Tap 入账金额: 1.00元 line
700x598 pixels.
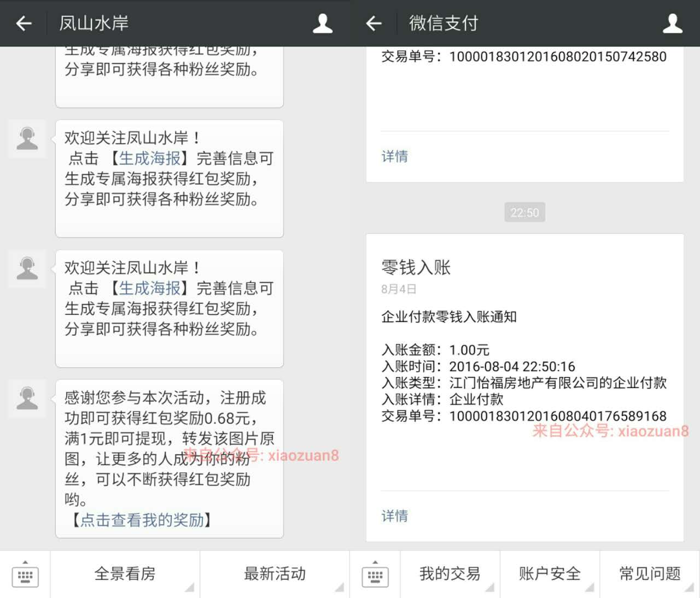[x=435, y=350]
